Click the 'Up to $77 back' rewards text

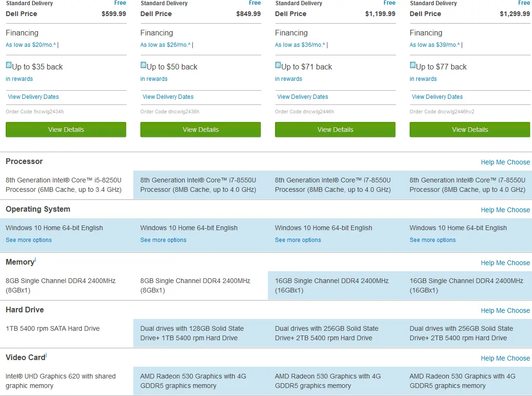[441, 67]
